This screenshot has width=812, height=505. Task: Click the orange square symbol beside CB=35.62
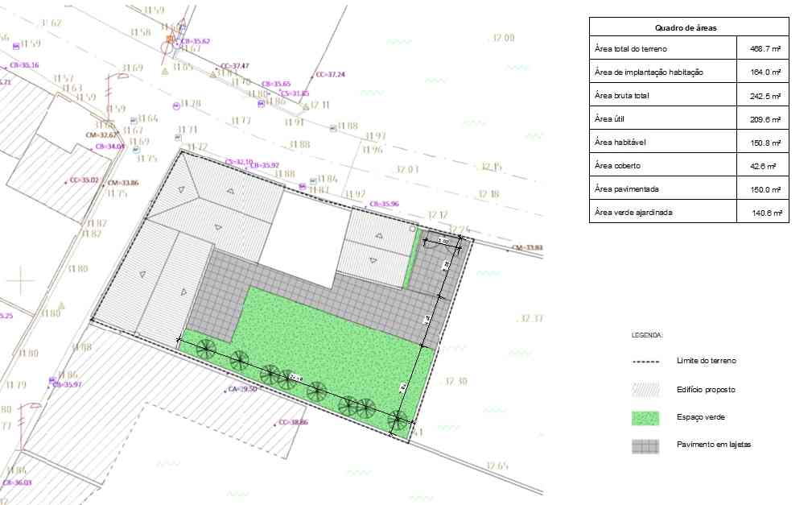(170, 38)
